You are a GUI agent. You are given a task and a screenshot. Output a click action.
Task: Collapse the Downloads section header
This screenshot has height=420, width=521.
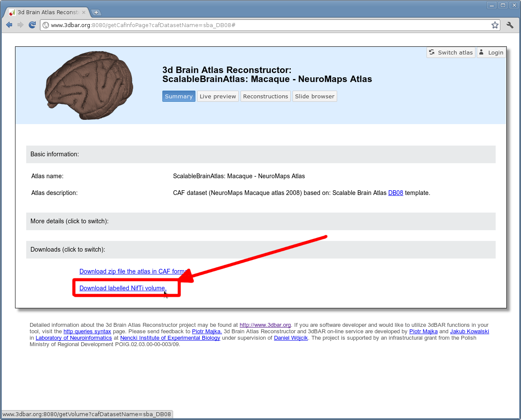[x=68, y=250]
